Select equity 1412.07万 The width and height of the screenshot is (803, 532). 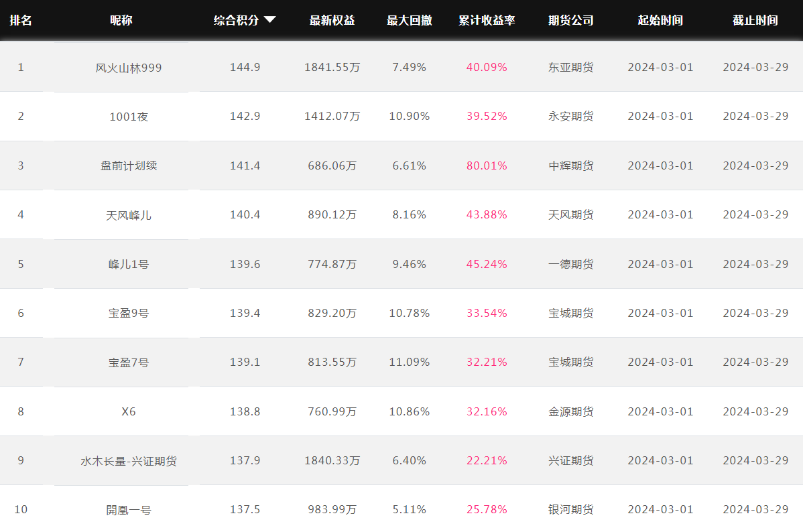pos(332,116)
